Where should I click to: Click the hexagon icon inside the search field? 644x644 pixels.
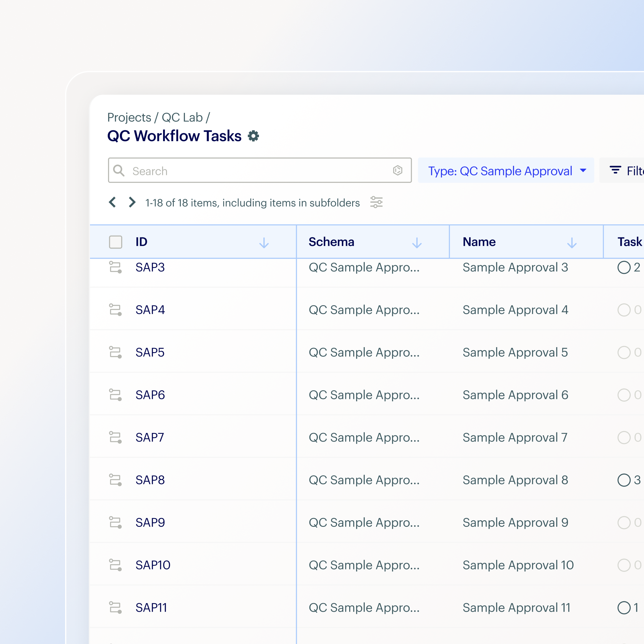click(397, 170)
